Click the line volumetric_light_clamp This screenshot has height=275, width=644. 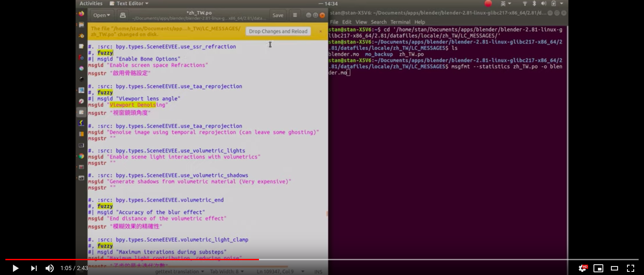tap(168, 240)
